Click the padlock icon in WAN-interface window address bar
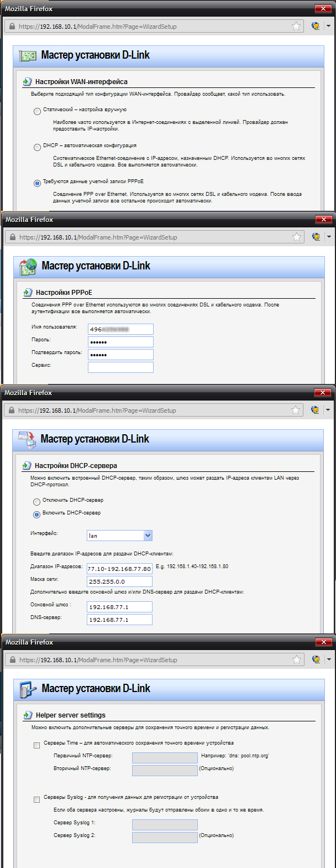Viewport: 336px width, 868px height. [x=12, y=26]
